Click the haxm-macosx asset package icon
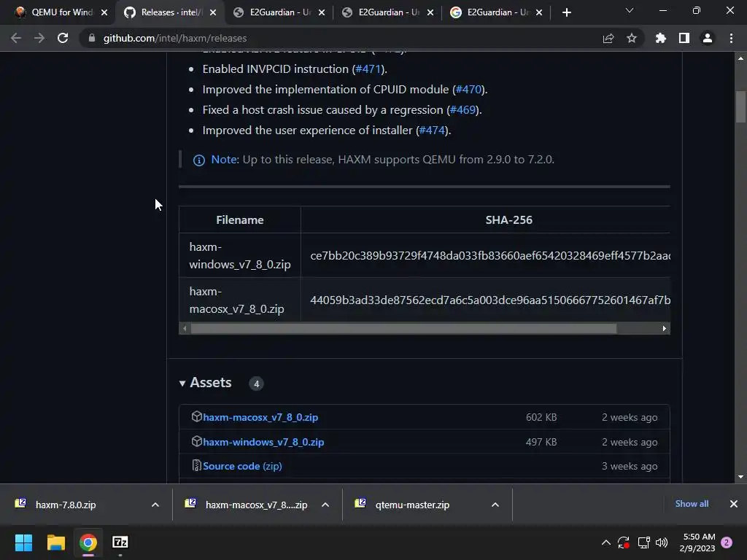The height and width of the screenshot is (560, 747). pos(196,416)
